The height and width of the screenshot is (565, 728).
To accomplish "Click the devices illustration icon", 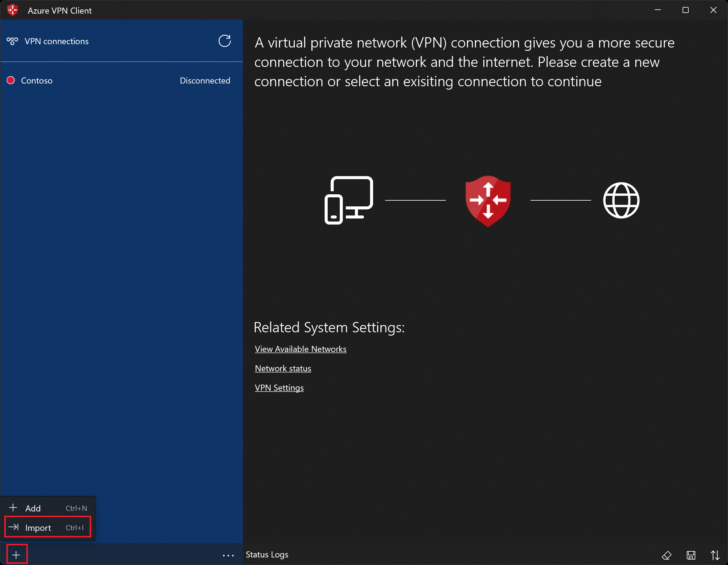I will [x=349, y=200].
